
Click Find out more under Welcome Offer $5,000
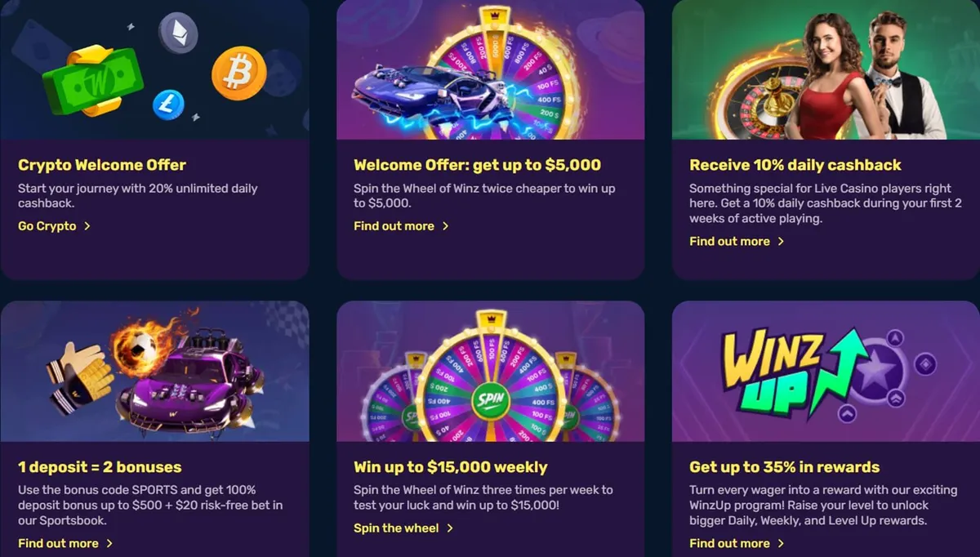[394, 226]
